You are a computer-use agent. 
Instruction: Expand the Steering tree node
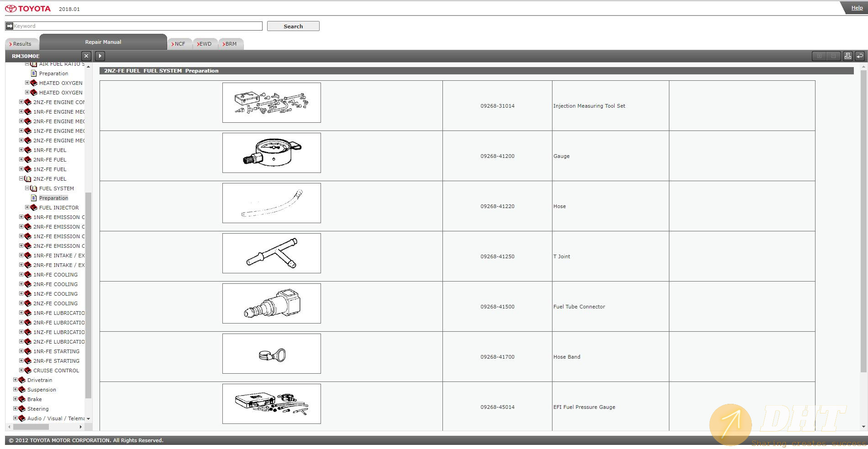[x=15, y=408]
